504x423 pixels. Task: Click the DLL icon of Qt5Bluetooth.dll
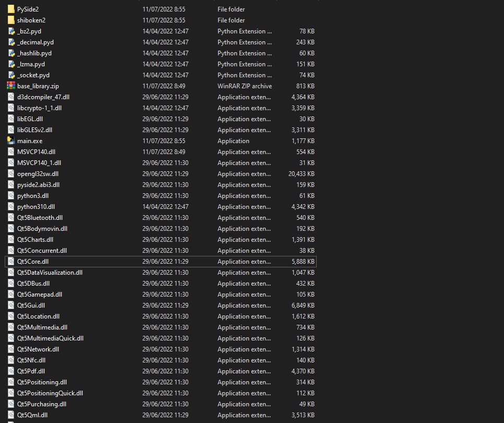(x=11, y=217)
